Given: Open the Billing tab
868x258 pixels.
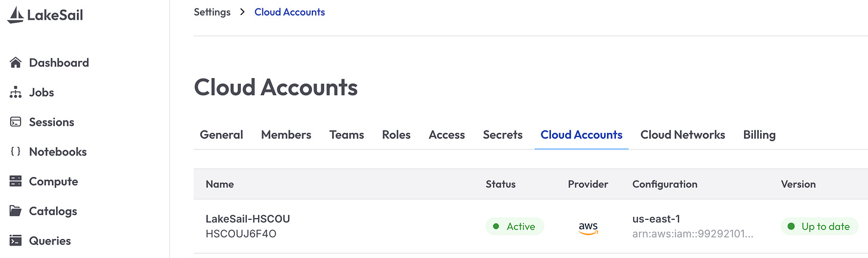Looking at the screenshot, I should tap(759, 135).
